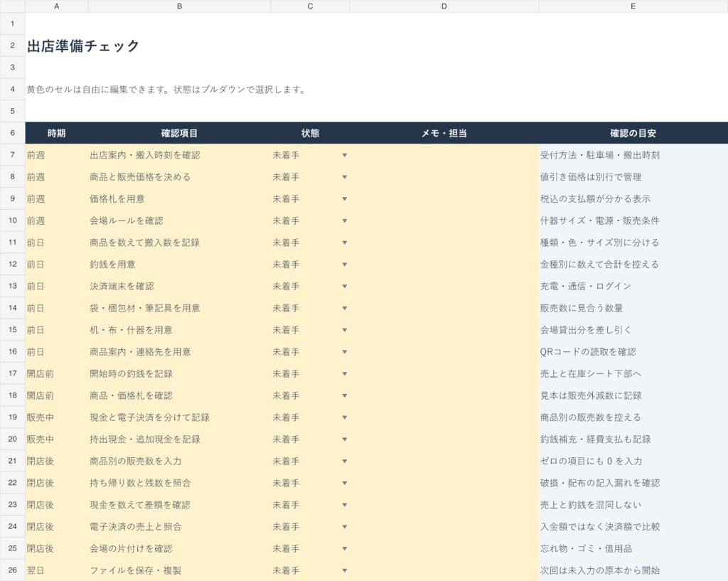This screenshot has height=581, width=728.
Task: Select cell 金種別に数えて合計を控える
Action: tap(633, 265)
